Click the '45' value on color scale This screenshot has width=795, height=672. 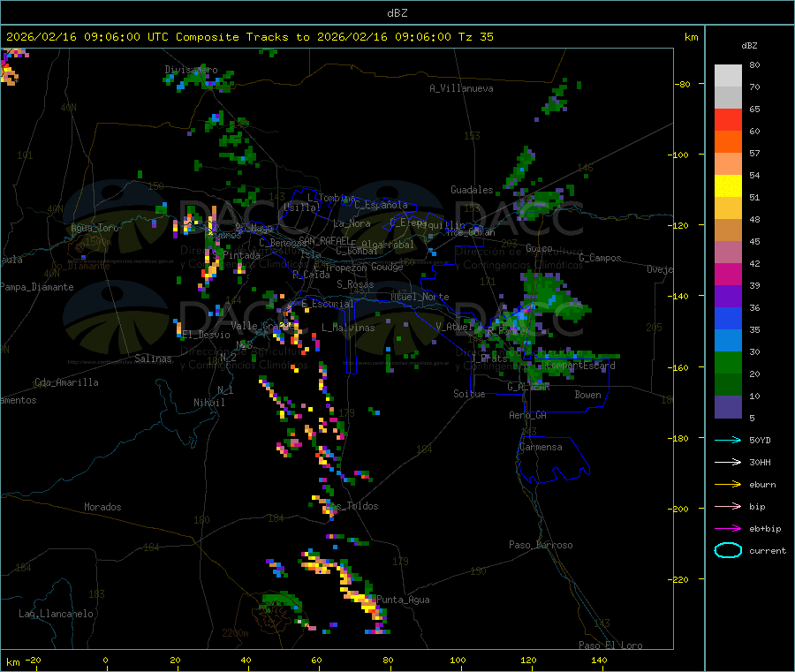tap(754, 241)
